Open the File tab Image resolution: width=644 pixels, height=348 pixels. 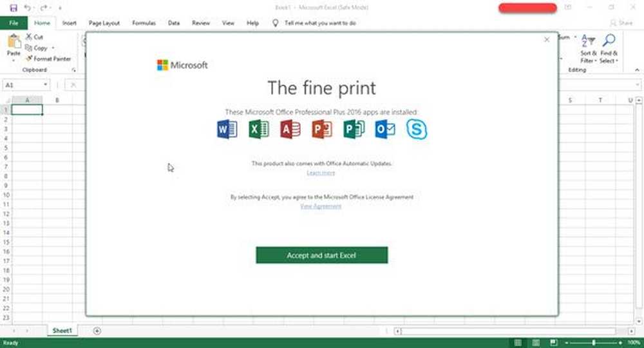coord(14,23)
